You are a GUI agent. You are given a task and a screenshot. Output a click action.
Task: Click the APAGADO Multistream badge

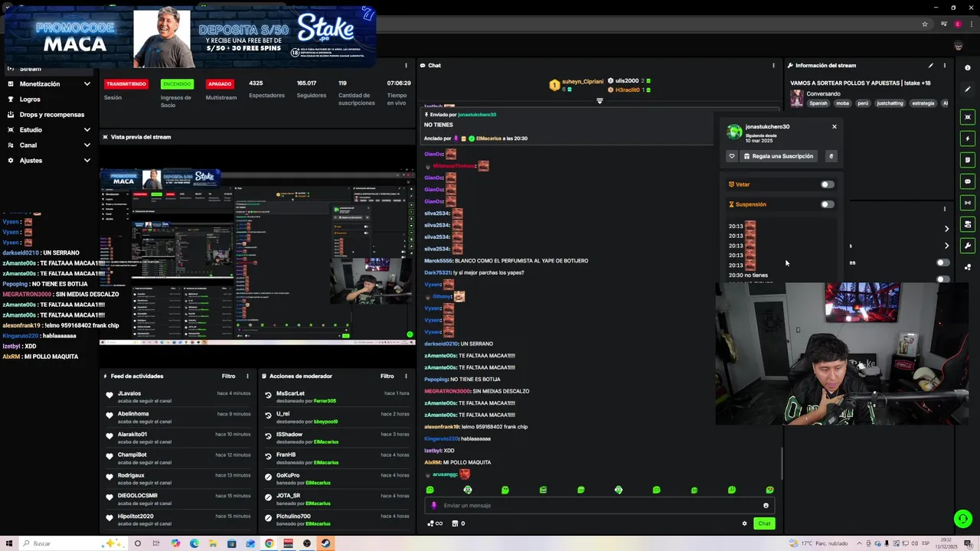(220, 84)
